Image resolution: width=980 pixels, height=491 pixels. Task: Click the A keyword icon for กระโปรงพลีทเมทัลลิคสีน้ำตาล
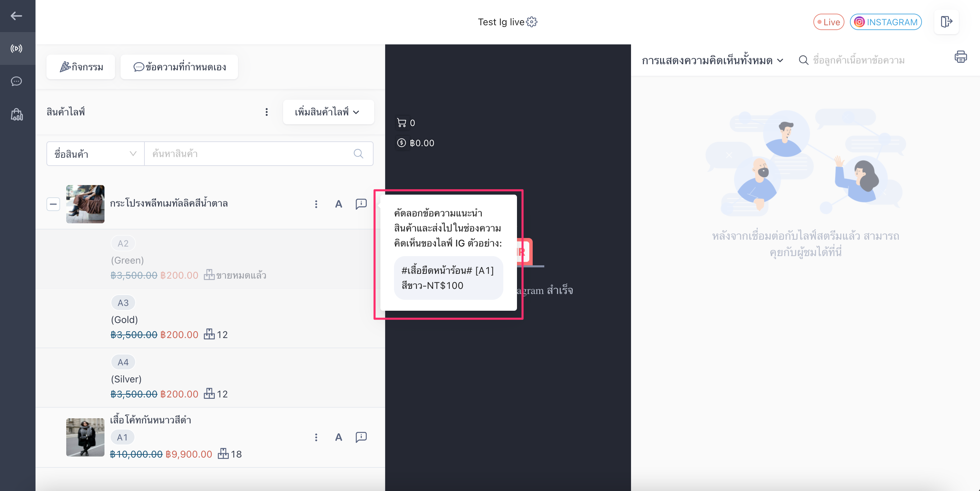pyautogui.click(x=338, y=204)
